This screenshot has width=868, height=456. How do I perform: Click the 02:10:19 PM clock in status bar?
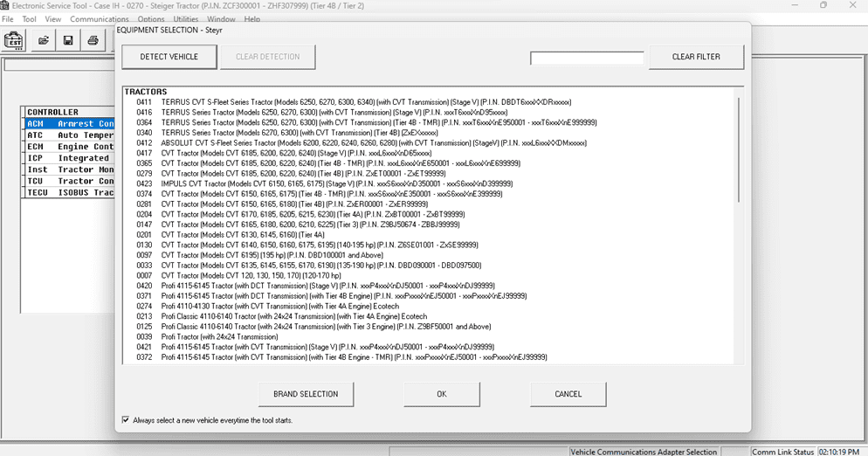point(838,452)
